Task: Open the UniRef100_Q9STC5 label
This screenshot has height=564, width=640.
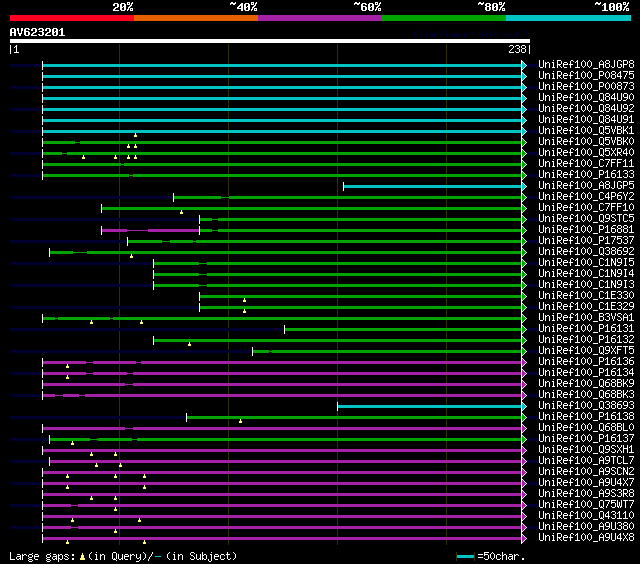Action: pos(586,219)
